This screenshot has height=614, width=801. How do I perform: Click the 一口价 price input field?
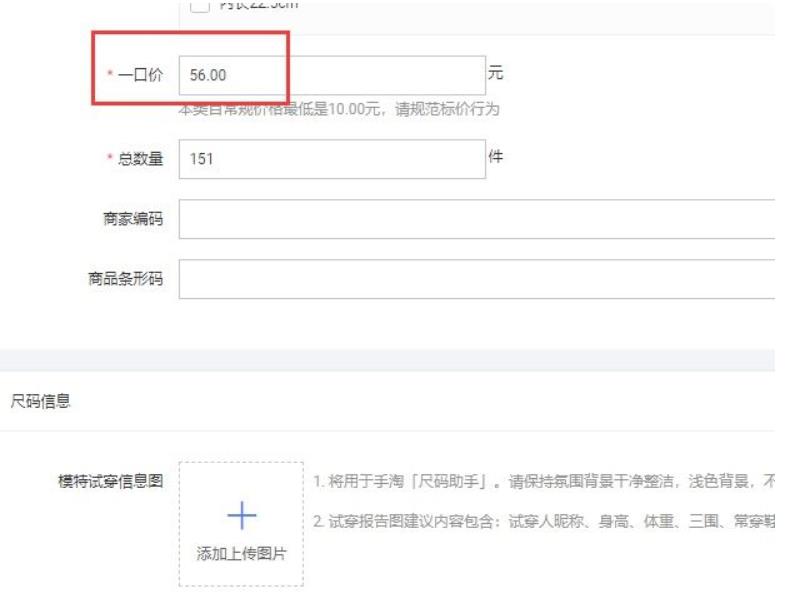(331, 75)
